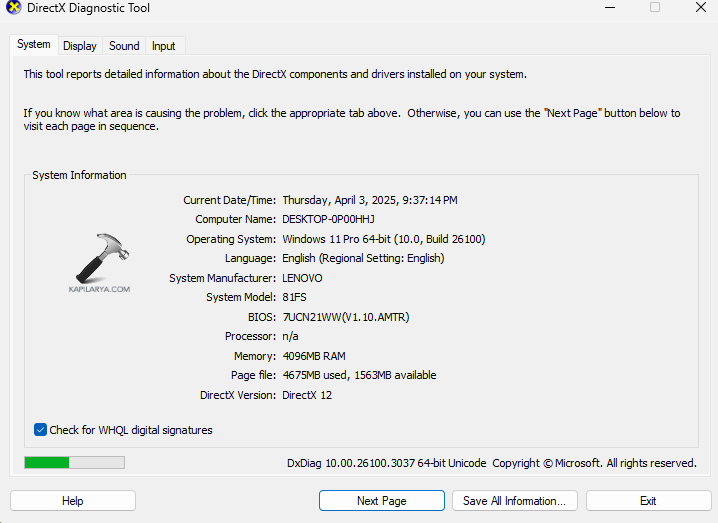Open the Input tab
This screenshot has height=523, width=718.
[163, 46]
